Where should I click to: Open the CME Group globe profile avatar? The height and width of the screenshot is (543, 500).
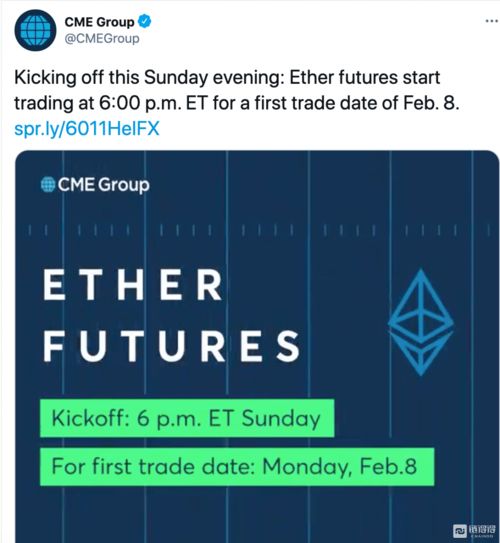[x=35, y=30]
